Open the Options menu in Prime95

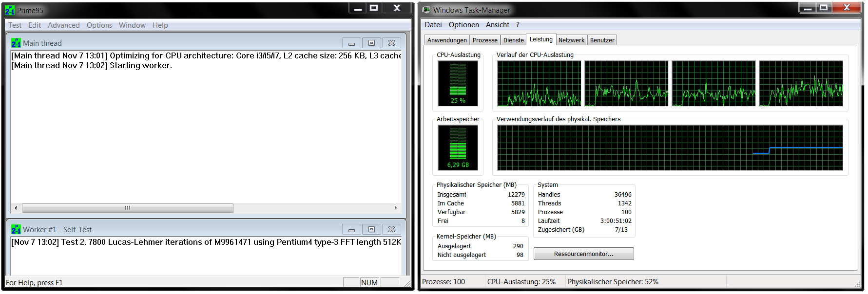pos(99,25)
